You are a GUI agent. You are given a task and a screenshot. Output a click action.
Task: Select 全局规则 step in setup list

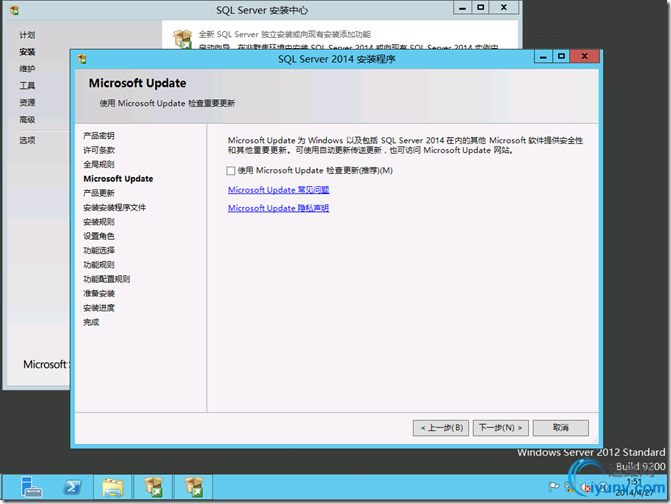[x=99, y=164]
